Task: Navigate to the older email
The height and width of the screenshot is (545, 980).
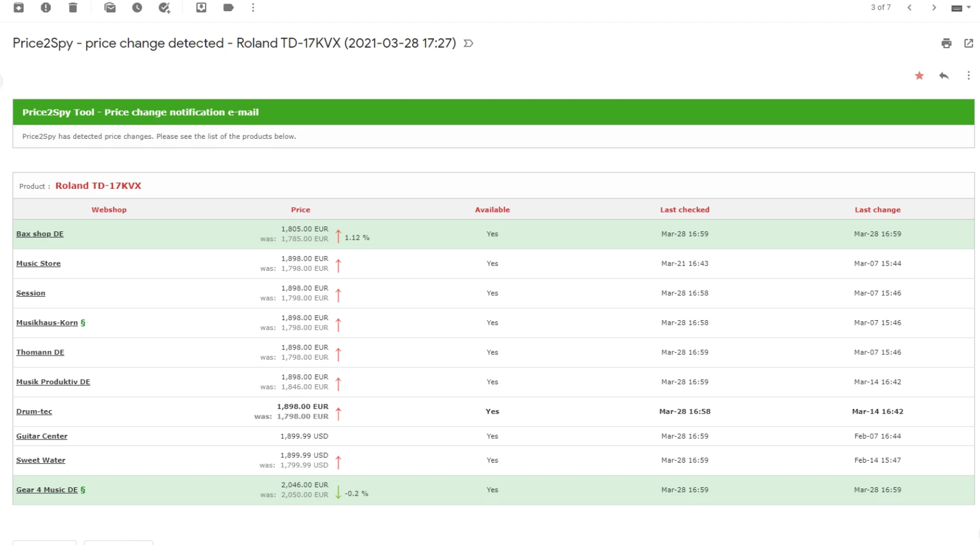Action: (934, 8)
